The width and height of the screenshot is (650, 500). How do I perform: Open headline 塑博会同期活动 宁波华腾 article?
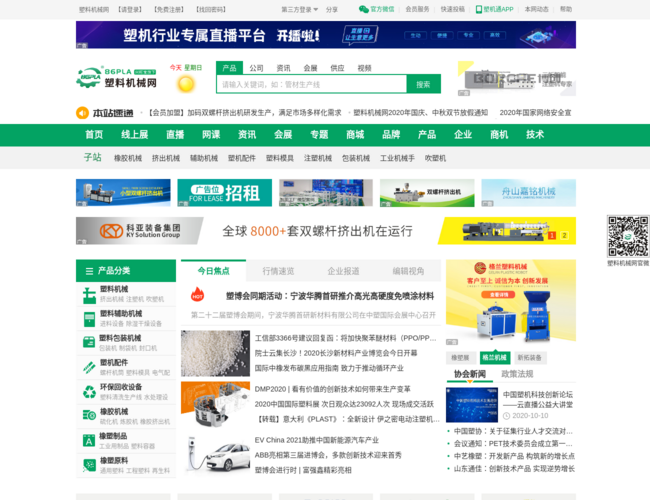point(330,296)
